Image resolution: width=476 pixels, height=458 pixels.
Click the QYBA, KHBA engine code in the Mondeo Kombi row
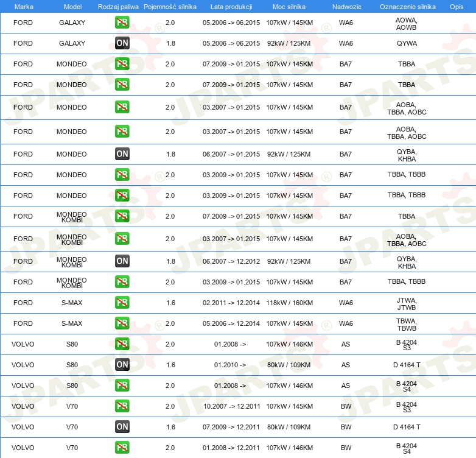[407, 262]
